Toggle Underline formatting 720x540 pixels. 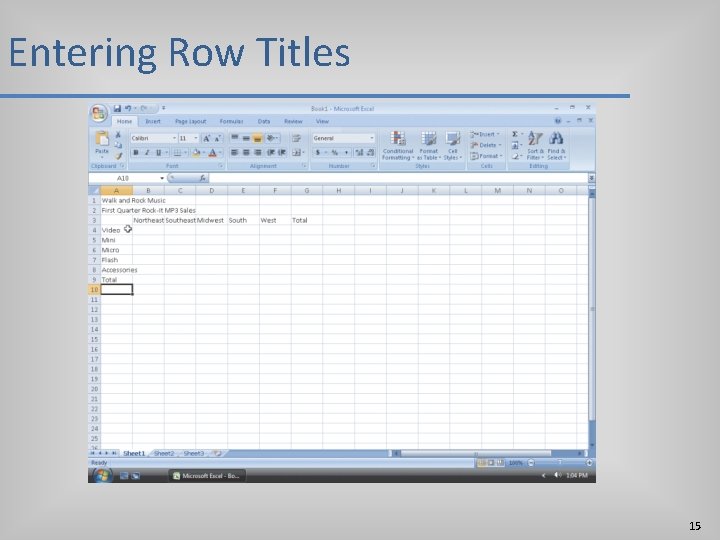pos(158,152)
